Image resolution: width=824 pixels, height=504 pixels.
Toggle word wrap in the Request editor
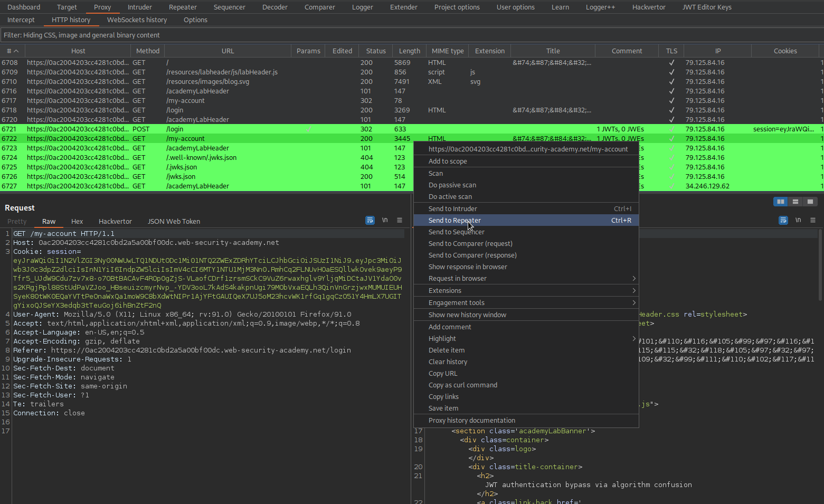(x=370, y=220)
